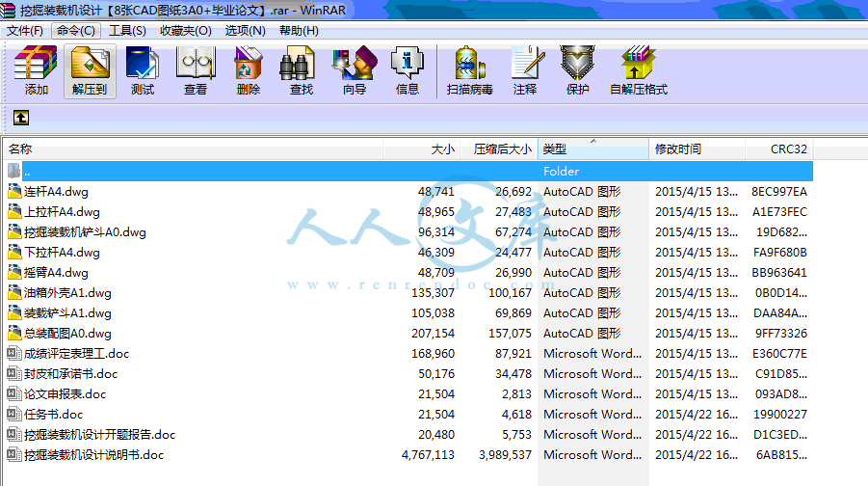Viewport: 868px width, 486px height.
Task: Sort by the 压缩后大小 column header
Action: [x=499, y=149]
